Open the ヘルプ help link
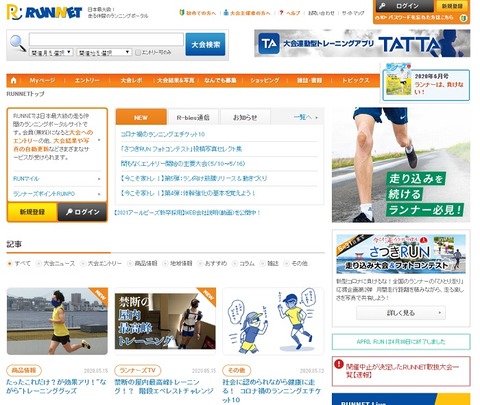This screenshot has height=405, width=480. pyautogui.click(x=290, y=13)
